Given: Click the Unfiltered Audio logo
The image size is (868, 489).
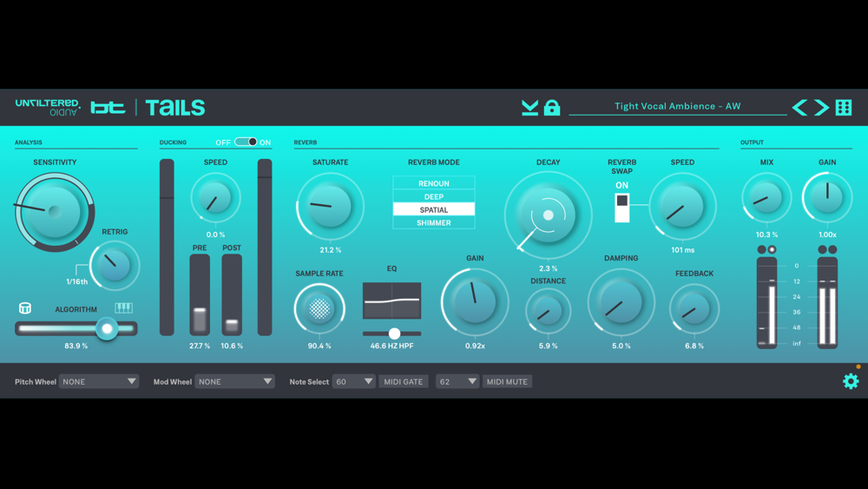Looking at the screenshot, I should click(48, 108).
